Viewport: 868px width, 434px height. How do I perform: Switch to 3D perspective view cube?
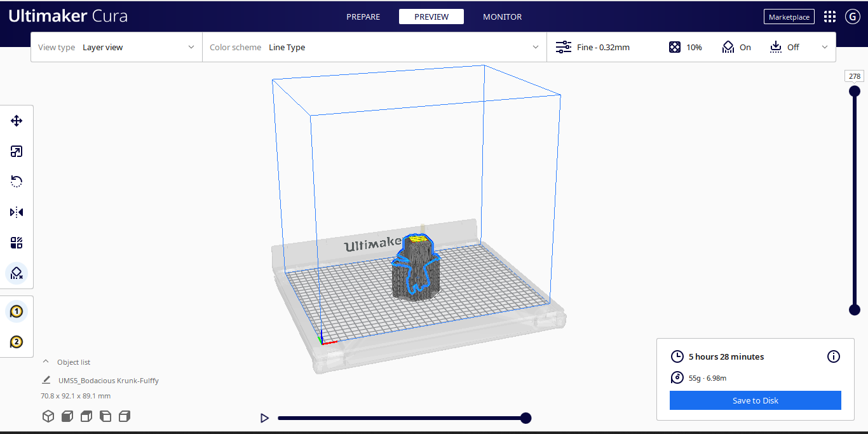[48, 416]
